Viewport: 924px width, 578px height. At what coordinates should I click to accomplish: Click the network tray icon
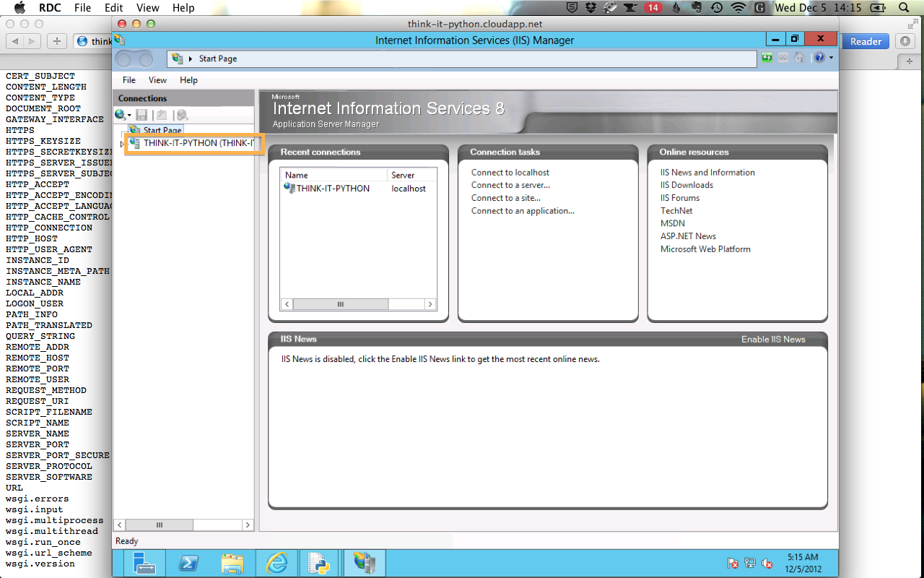750,564
